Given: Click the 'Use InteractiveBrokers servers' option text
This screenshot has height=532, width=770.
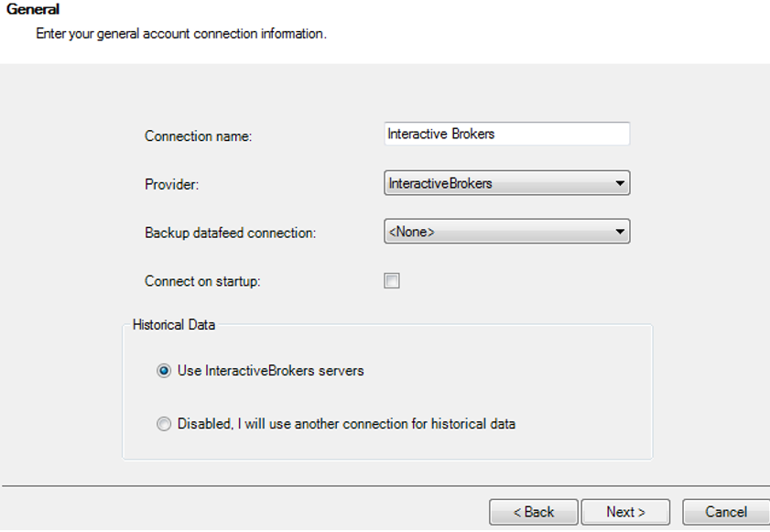Looking at the screenshot, I should coord(271,371).
